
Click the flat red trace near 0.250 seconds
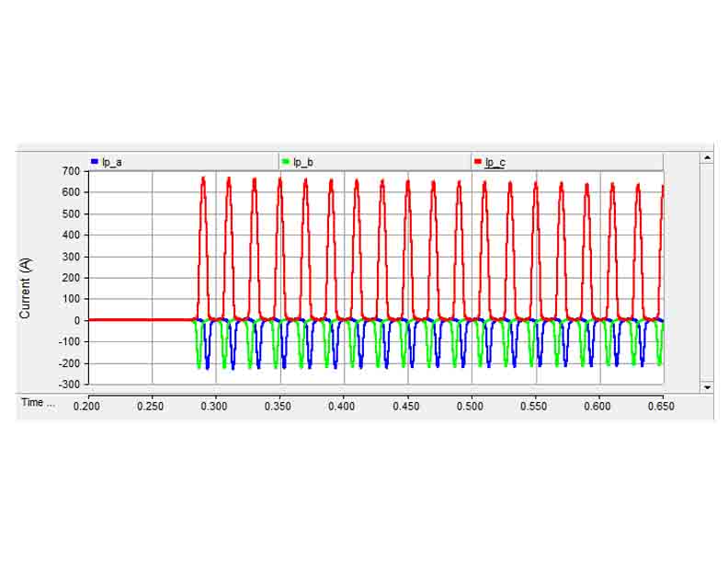pyautogui.click(x=152, y=319)
